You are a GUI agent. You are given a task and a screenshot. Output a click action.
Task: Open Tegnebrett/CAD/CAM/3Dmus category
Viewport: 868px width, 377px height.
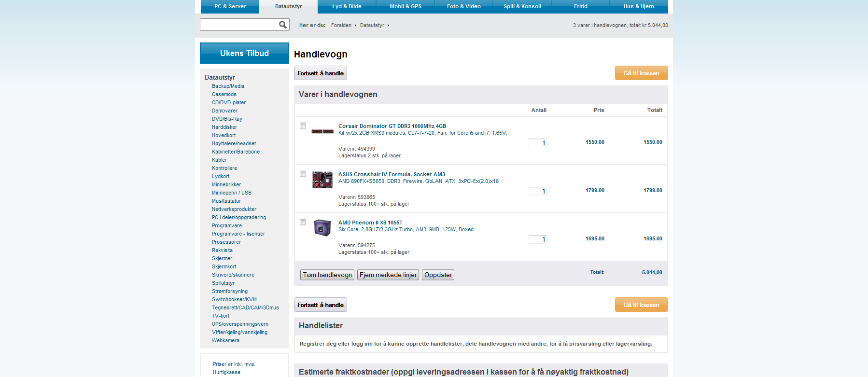pyautogui.click(x=245, y=307)
